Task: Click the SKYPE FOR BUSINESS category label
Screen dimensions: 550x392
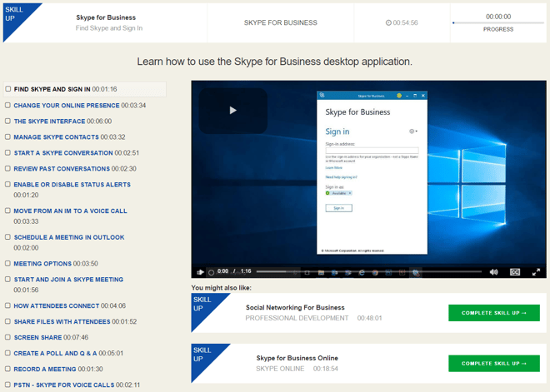Action: tap(281, 22)
